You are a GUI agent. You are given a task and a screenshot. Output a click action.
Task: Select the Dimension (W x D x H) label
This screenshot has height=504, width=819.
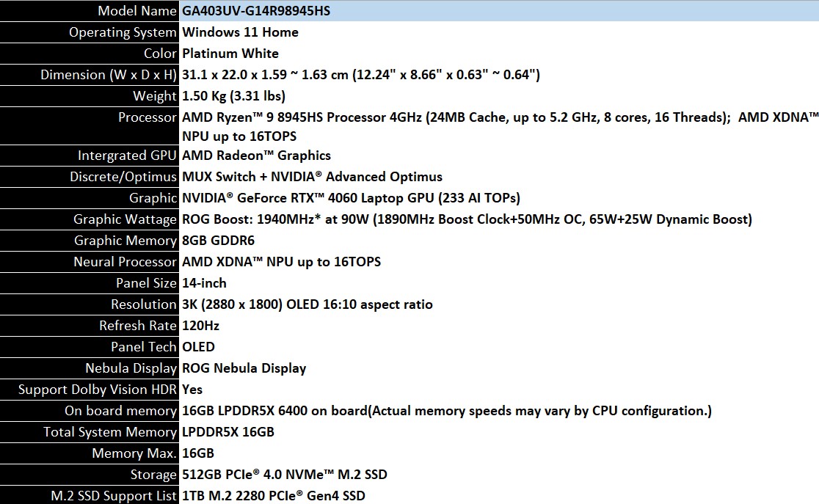pos(109,75)
